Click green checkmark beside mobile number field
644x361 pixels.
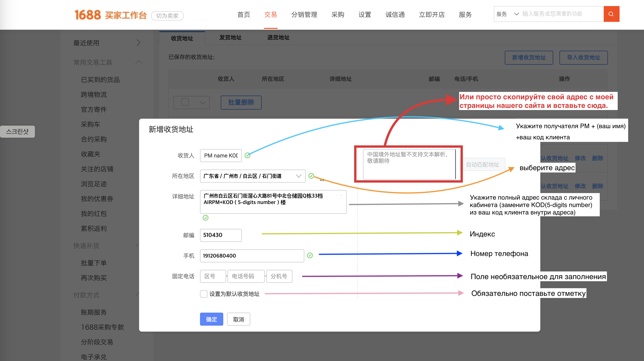tap(310, 255)
